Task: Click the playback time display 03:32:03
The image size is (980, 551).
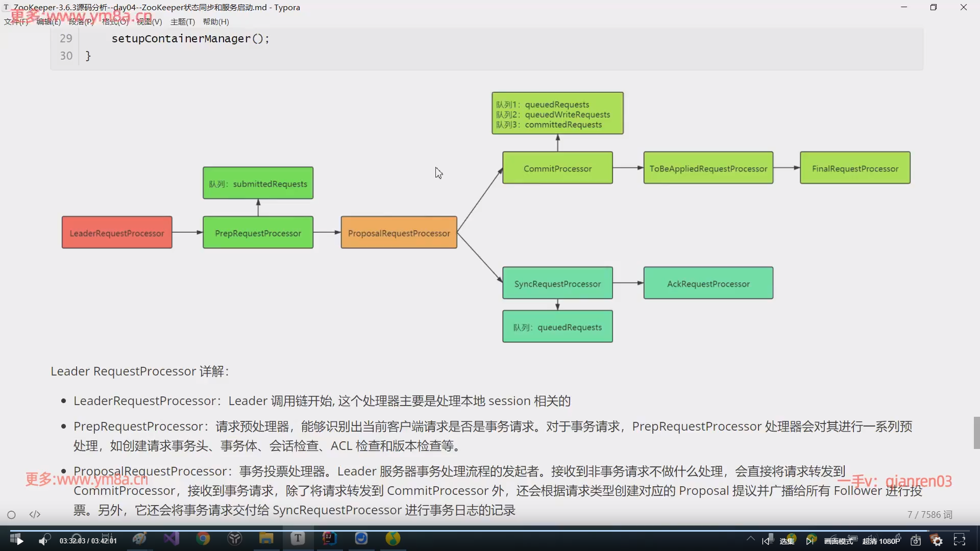Action: pos(71,540)
